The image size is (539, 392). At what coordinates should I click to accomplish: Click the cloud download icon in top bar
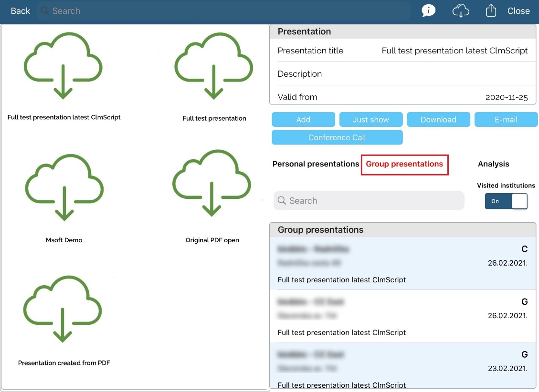tap(461, 11)
